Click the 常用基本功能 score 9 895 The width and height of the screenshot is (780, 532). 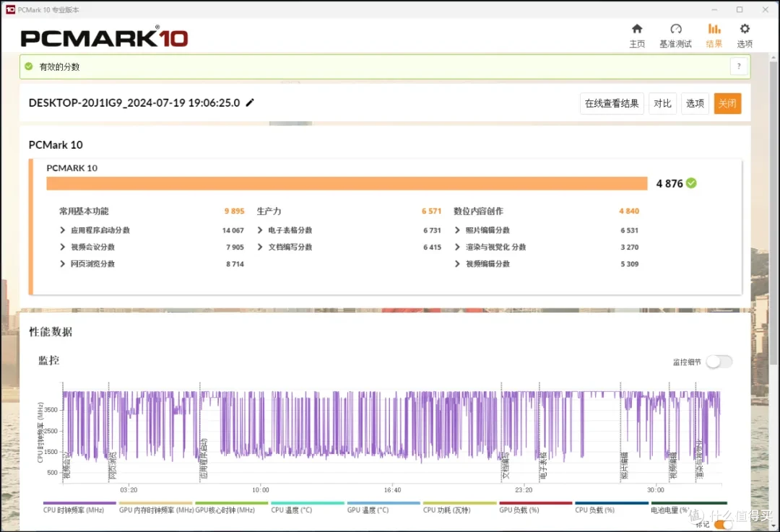pyautogui.click(x=234, y=211)
